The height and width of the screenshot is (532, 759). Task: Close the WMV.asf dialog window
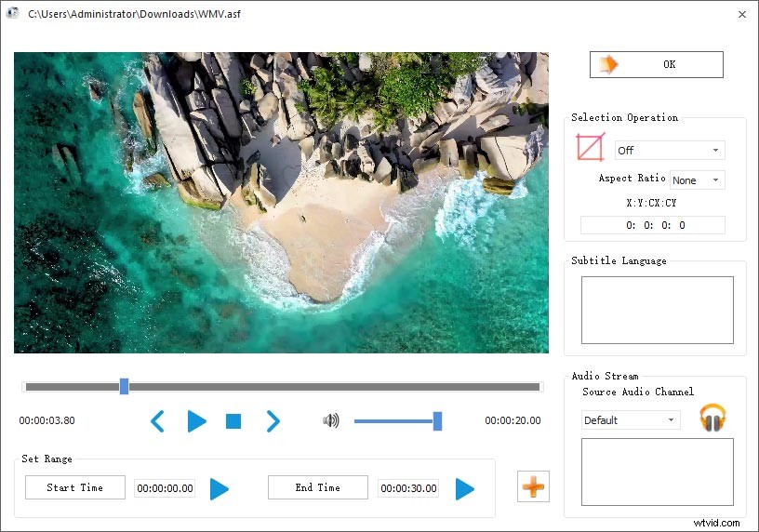tap(742, 15)
